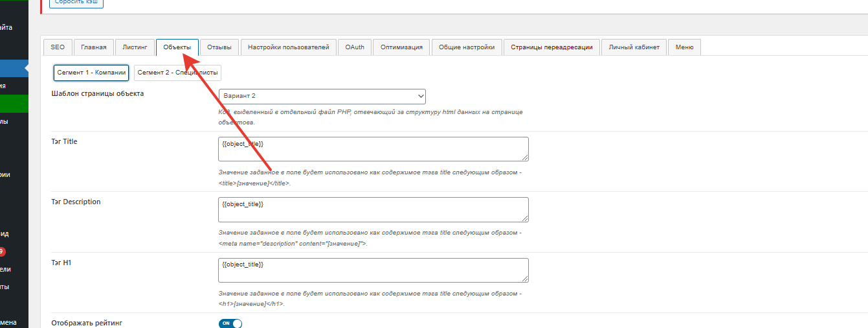Open the 'Настройки пользователей' tab

point(288,47)
